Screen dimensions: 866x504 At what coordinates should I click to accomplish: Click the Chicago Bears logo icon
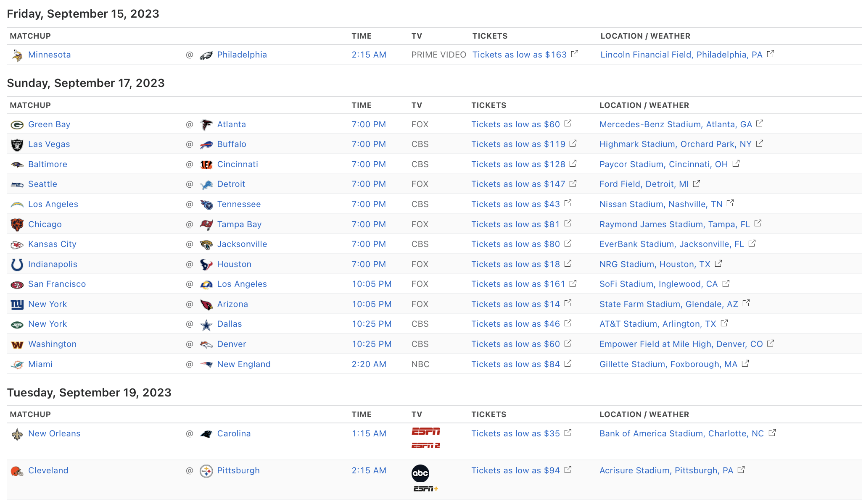(17, 225)
